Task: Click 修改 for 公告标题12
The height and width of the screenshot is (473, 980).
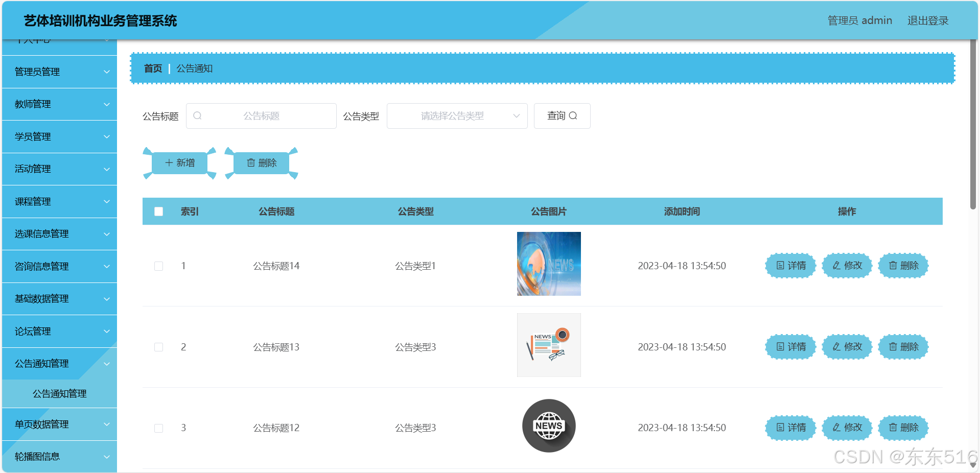Action: point(847,428)
